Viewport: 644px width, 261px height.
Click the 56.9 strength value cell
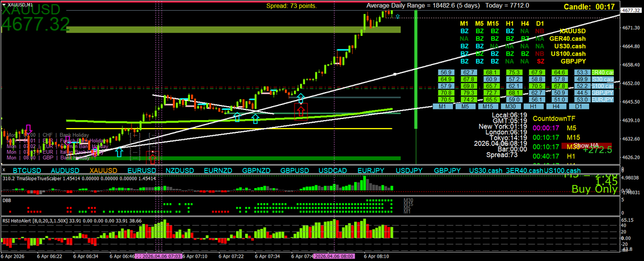[x=445, y=72]
